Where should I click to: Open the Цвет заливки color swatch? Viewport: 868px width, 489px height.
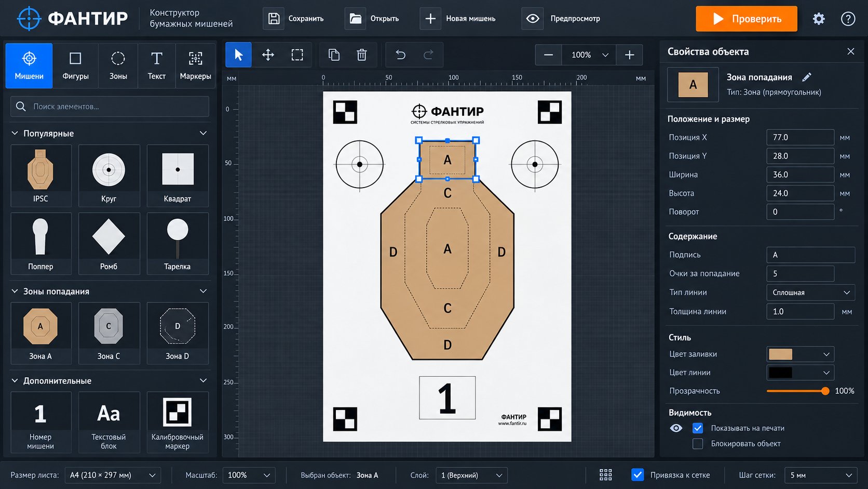click(x=801, y=354)
